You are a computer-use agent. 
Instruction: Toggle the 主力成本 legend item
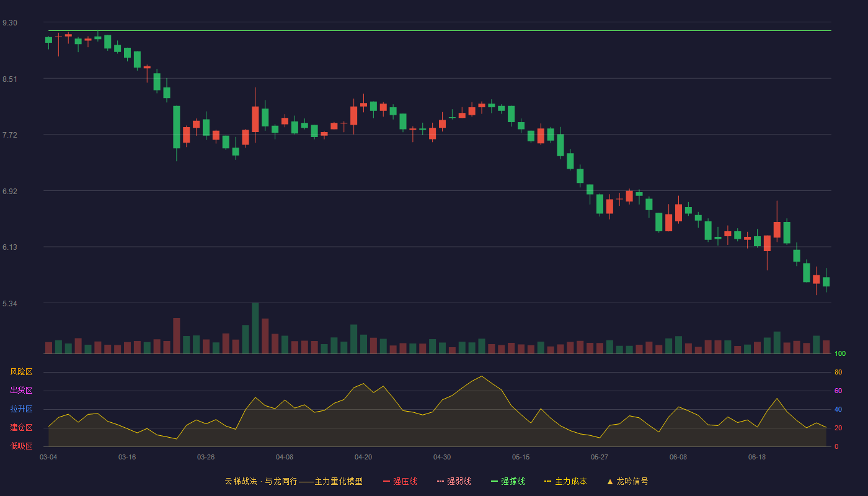click(565, 481)
